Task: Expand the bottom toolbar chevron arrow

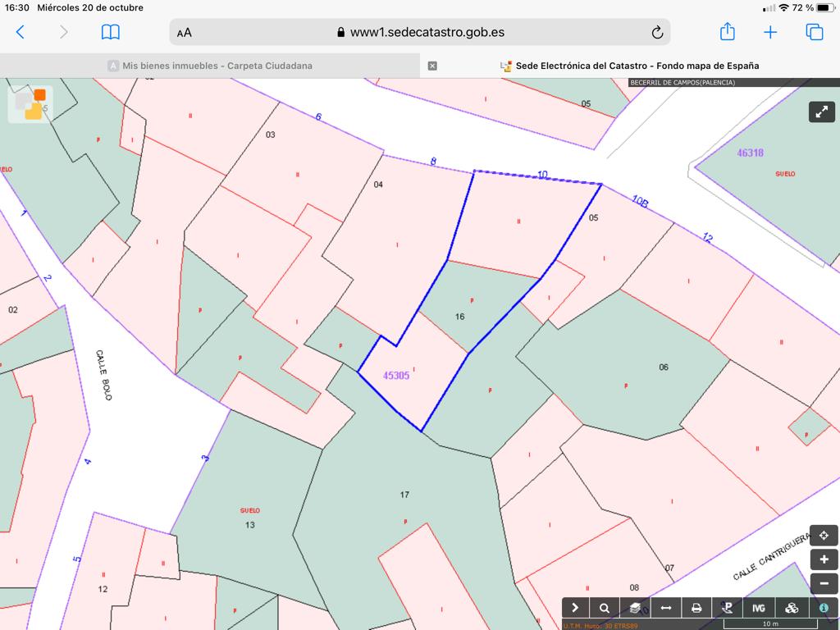Action: point(575,608)
